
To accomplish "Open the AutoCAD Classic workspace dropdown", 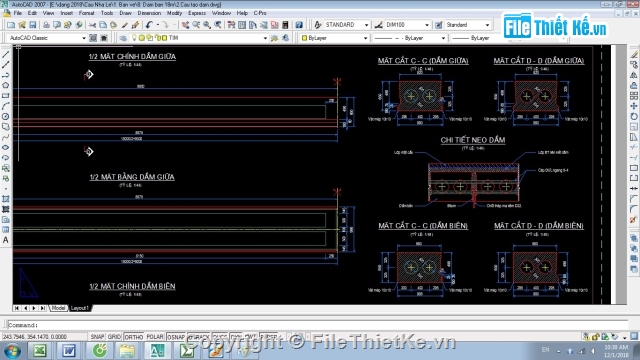I will click(x=47, y=38).
